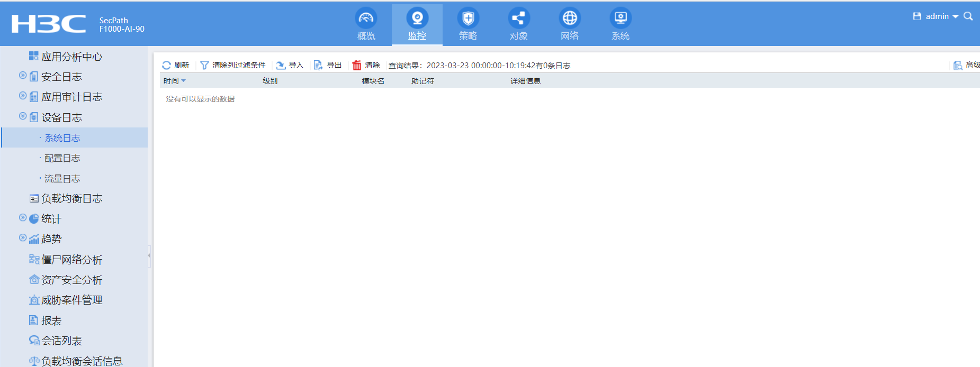Sort by the 时间 column dropdown arrow
Screen dimensions: 980x367
[184, 81]
